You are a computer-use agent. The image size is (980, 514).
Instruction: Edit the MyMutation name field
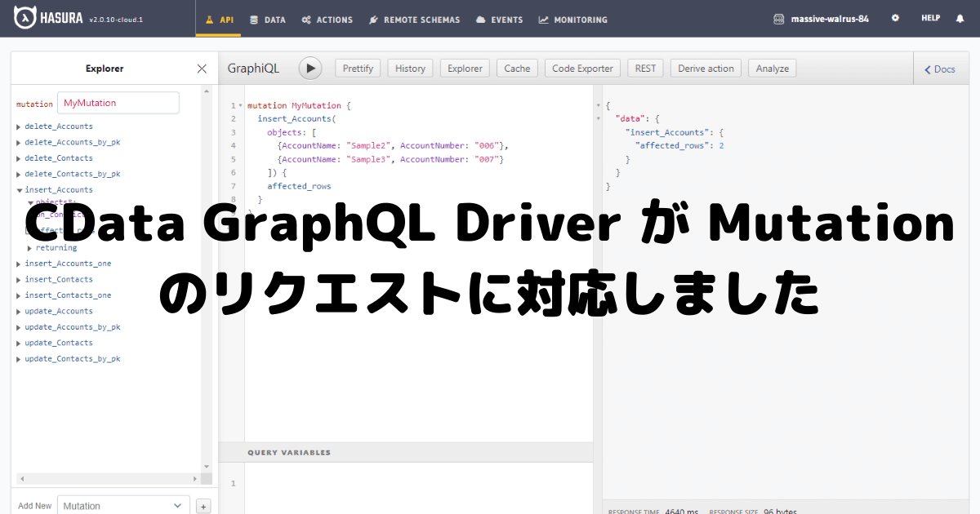click(118, 103)
